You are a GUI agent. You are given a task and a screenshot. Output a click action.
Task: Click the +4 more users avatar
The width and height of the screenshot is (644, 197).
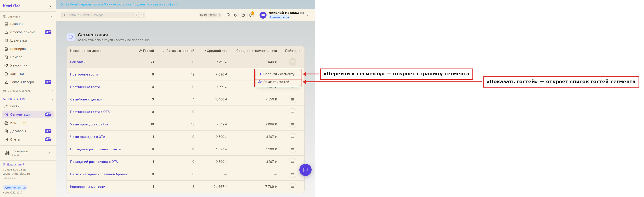219,15
